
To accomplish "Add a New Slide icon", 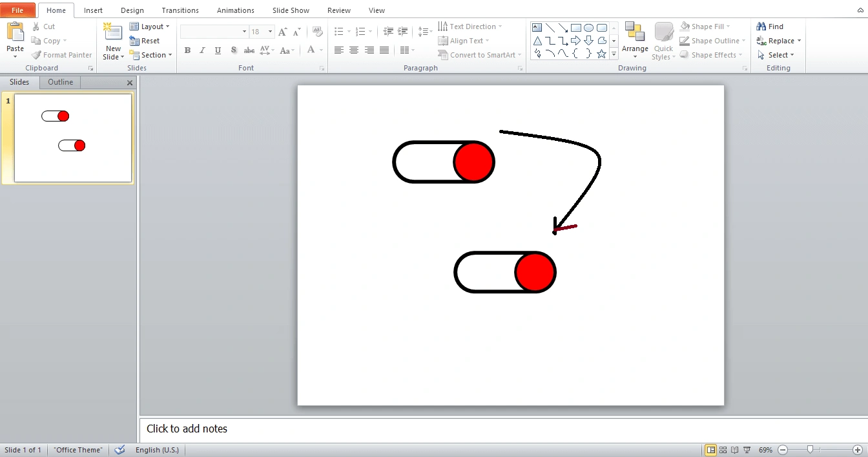I will click(x=113, y=32).
